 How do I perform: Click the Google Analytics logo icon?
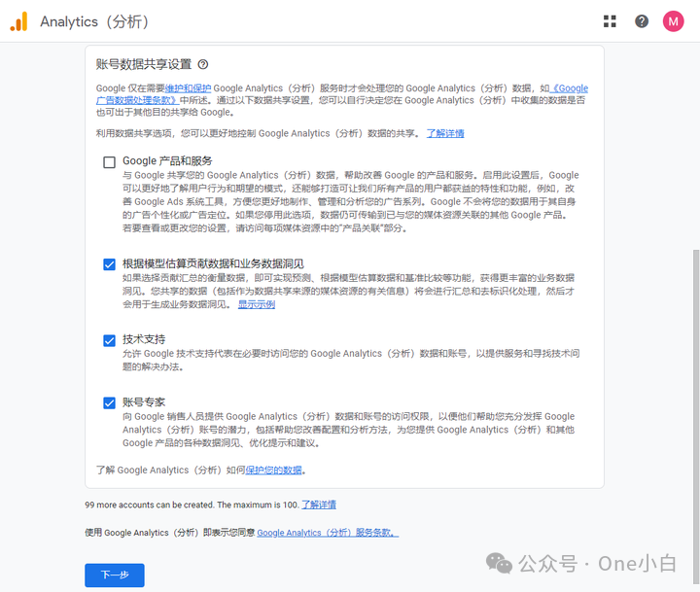[x=18, y=21]
